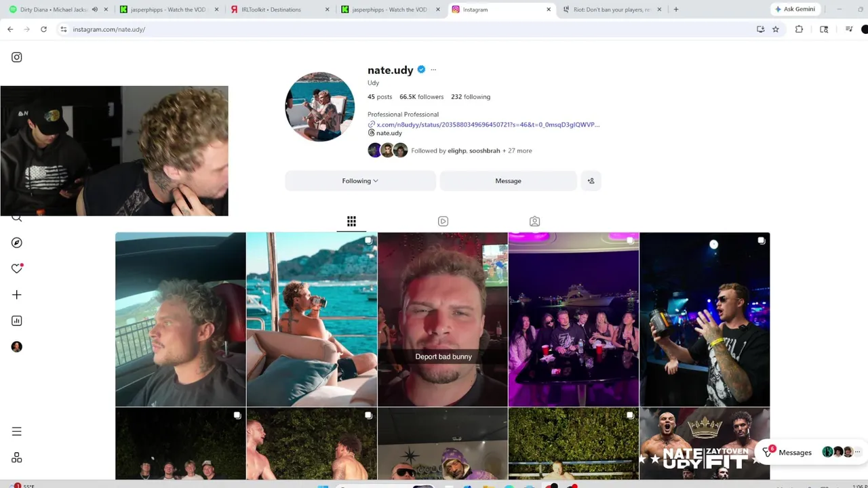
Task: Select the Reels tab on profile
Action: (443, 222)
